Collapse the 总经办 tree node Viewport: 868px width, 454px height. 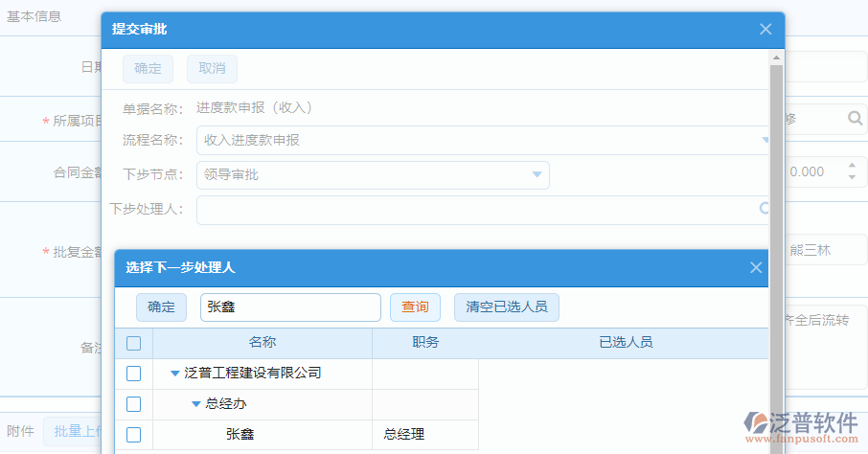196,404
